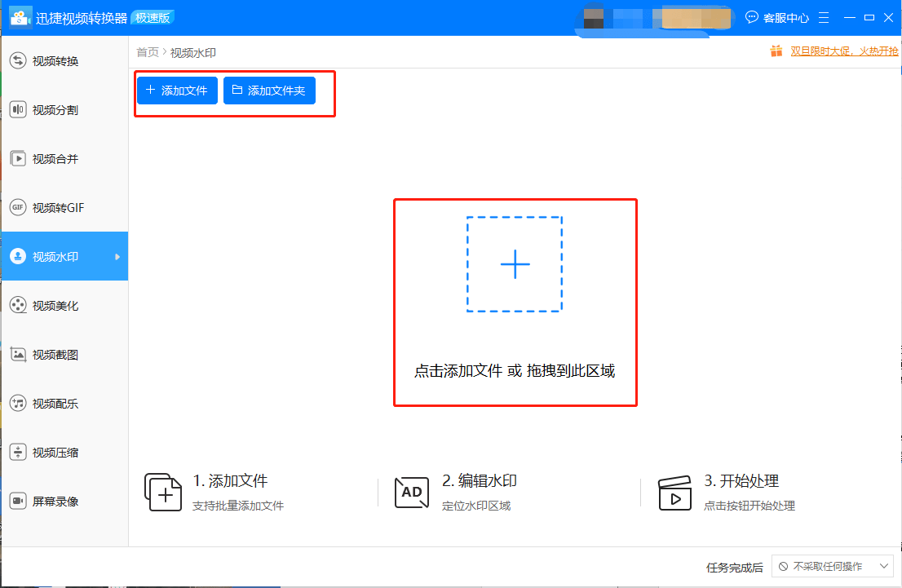Click the 添加文件夹 button
Screen dimensions: 902x588
click(269, 91)
